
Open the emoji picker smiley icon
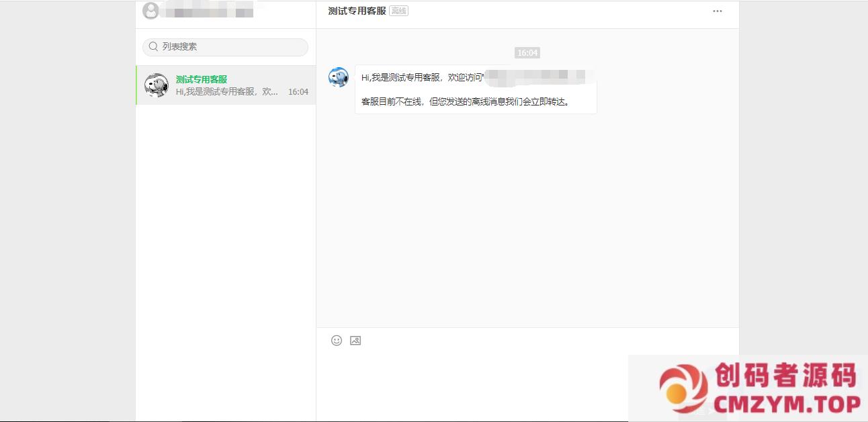[x=337, y=341]
